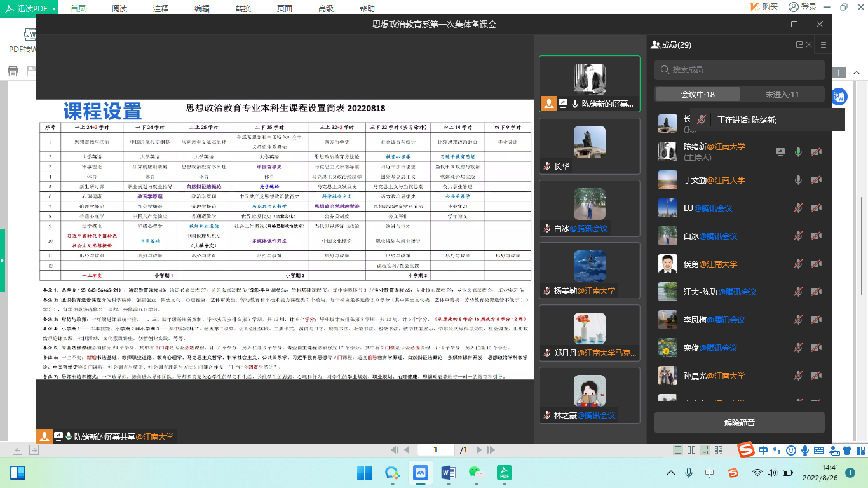Screen dimensions: 868x488
Task: Click the 解除静音 button
Action: tap(739, 423)
